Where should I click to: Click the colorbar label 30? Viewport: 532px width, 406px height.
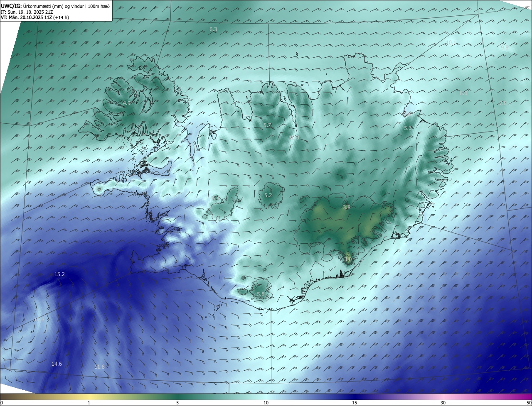coord(443,403)
